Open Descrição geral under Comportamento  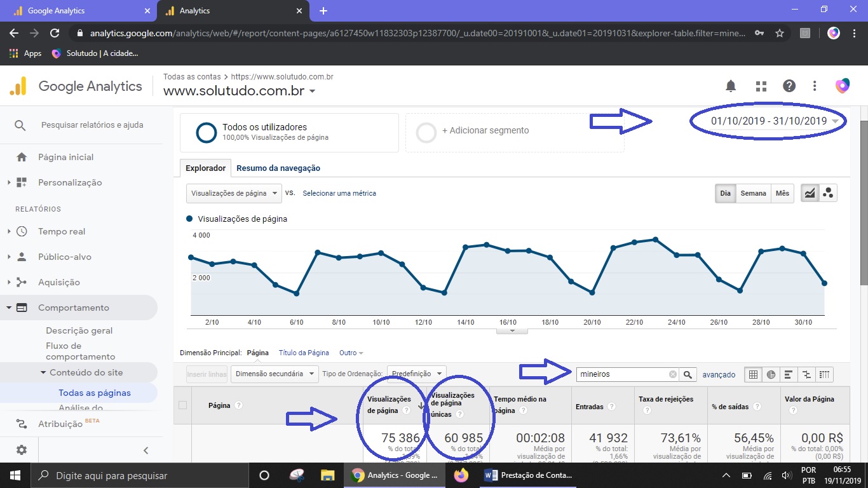79,330
